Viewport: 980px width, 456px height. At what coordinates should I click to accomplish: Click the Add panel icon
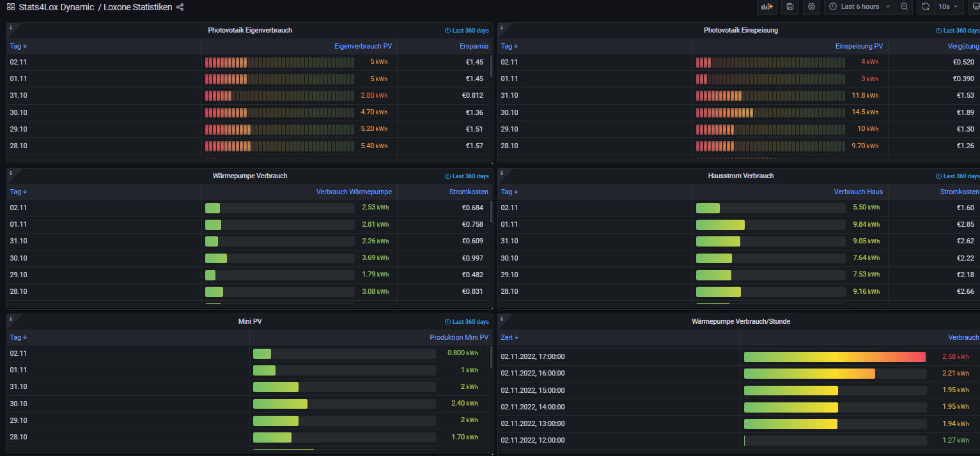pyautogui.click(x=766, y=6)
